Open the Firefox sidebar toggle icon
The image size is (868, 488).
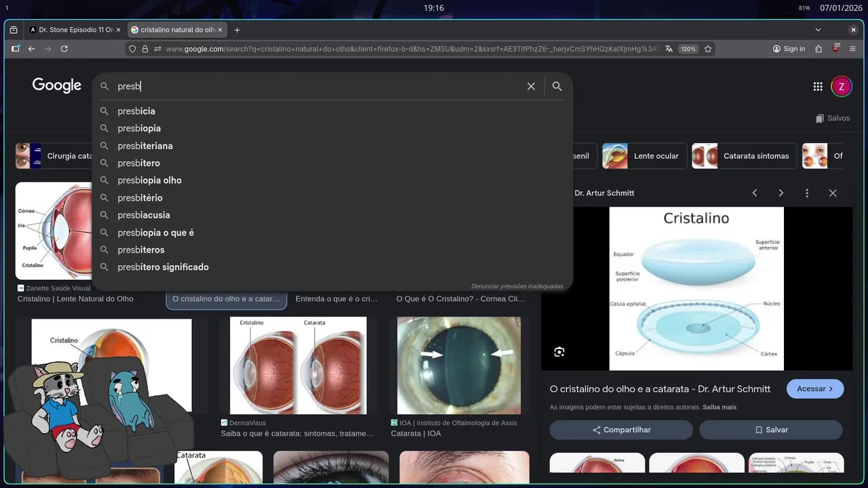[16, 49]
